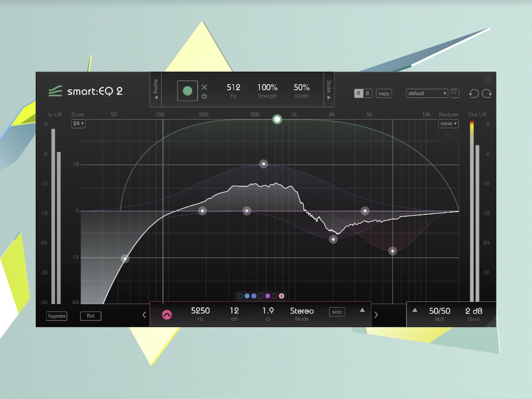The width and height of the screenshot is (532, 399).
Task: Click the 100% Strength value
Action: click(x=267, y=87)
